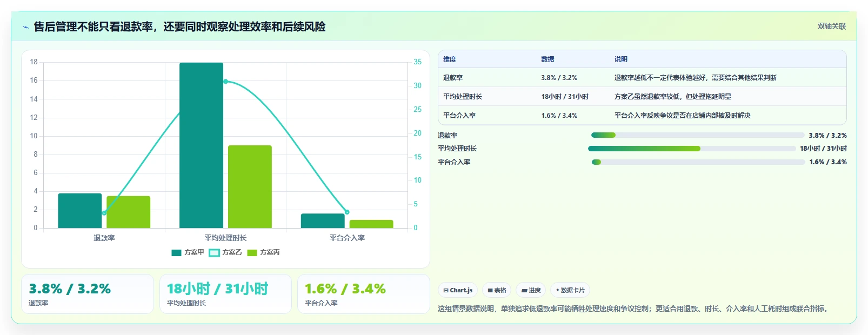Click the 退款率 progress bar
868x335 pixels.
(x=698, y=135)
